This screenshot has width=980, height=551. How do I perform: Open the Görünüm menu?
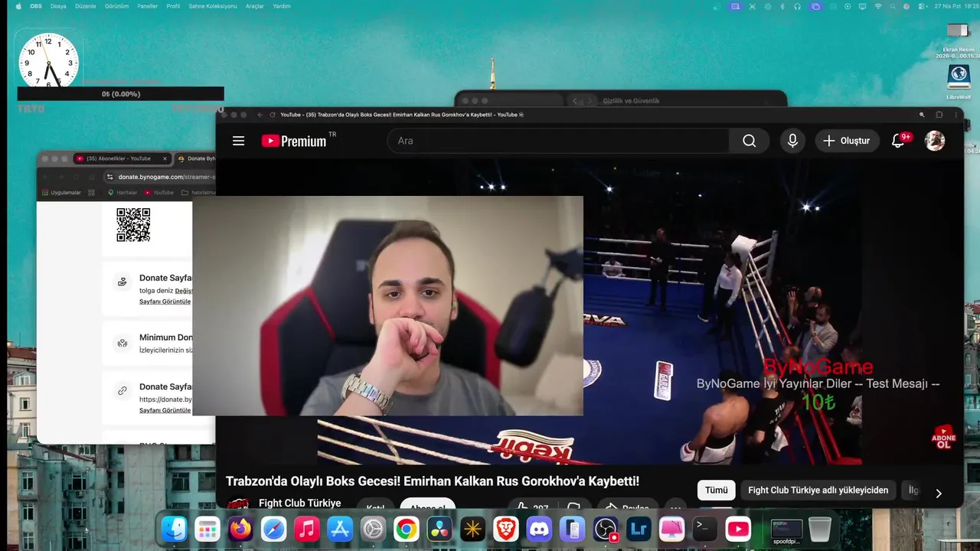pyautogui.click(x=116, y=6)
